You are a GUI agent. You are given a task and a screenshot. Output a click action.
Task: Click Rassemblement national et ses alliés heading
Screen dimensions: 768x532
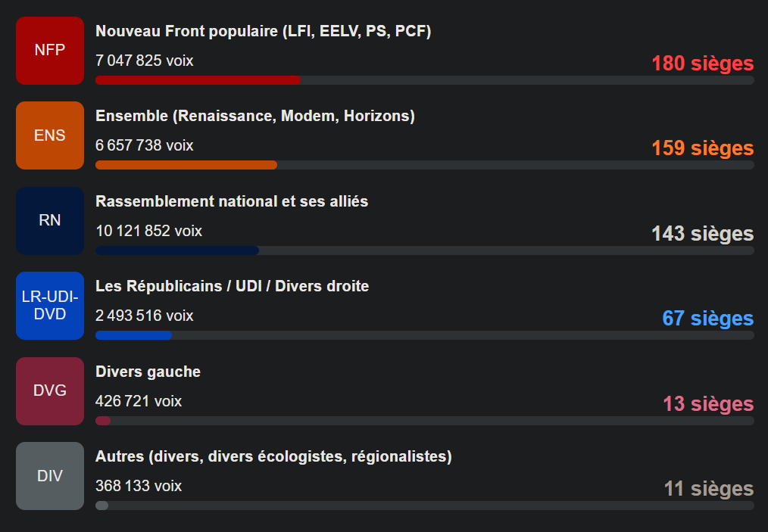(x=232, y=201)
